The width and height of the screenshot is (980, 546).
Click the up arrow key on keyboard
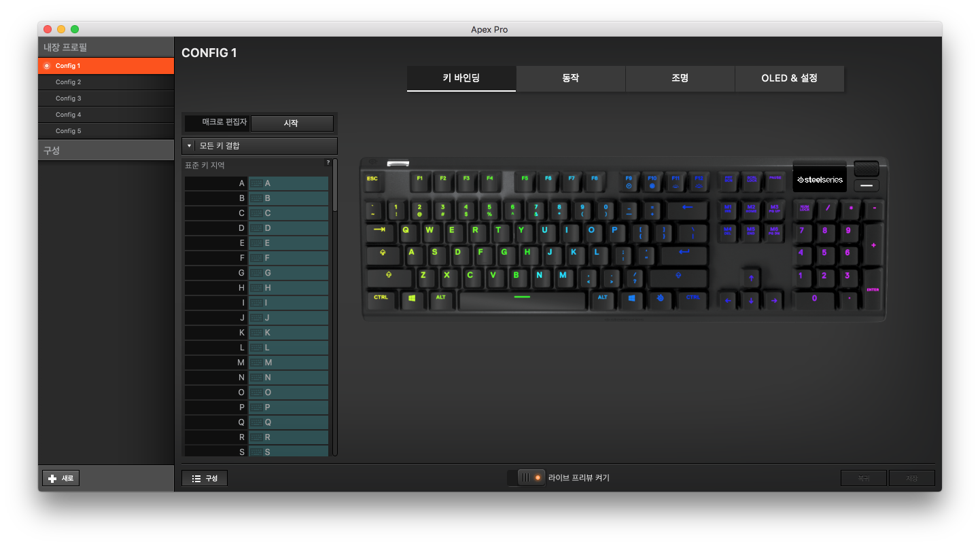pyautogui.click(x=751, y=277)
